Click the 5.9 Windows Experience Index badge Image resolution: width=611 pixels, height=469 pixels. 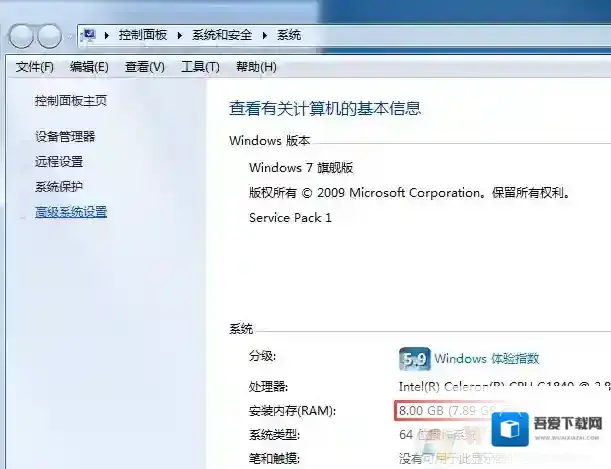click(415, 359)
